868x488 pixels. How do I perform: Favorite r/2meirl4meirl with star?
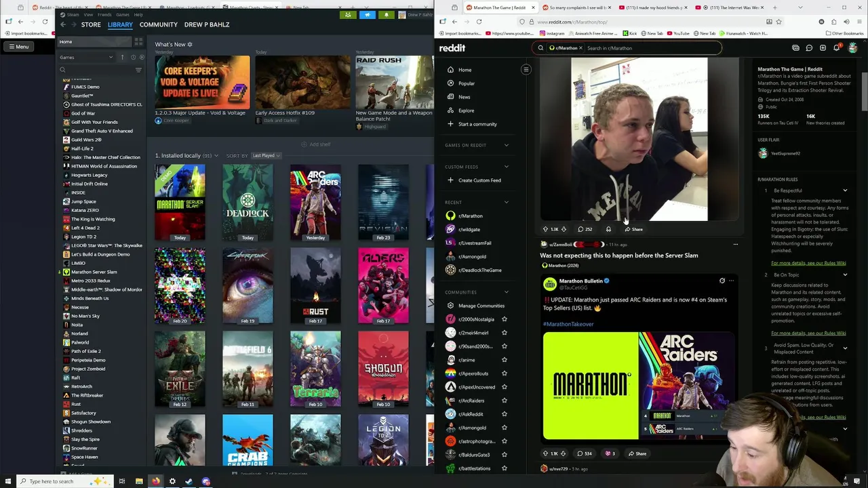click(x=504, y=333)
